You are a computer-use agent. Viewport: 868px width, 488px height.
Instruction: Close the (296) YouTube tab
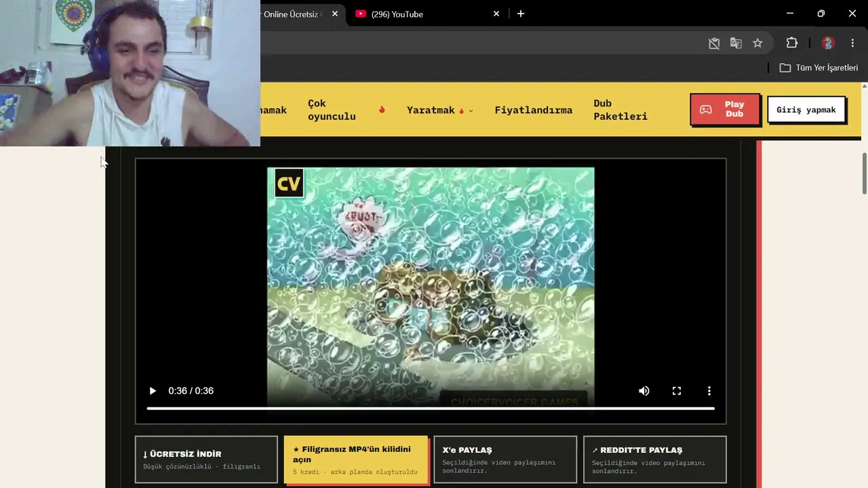tap(496, 14)
